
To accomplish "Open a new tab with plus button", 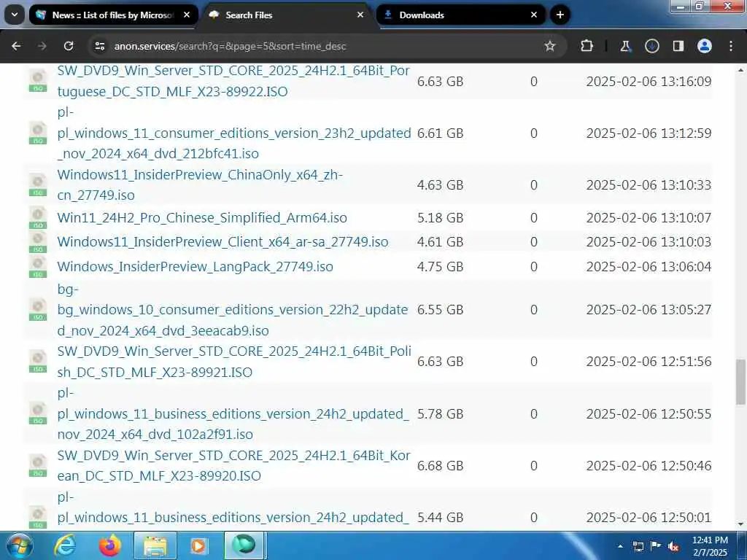I will (560, 15).
